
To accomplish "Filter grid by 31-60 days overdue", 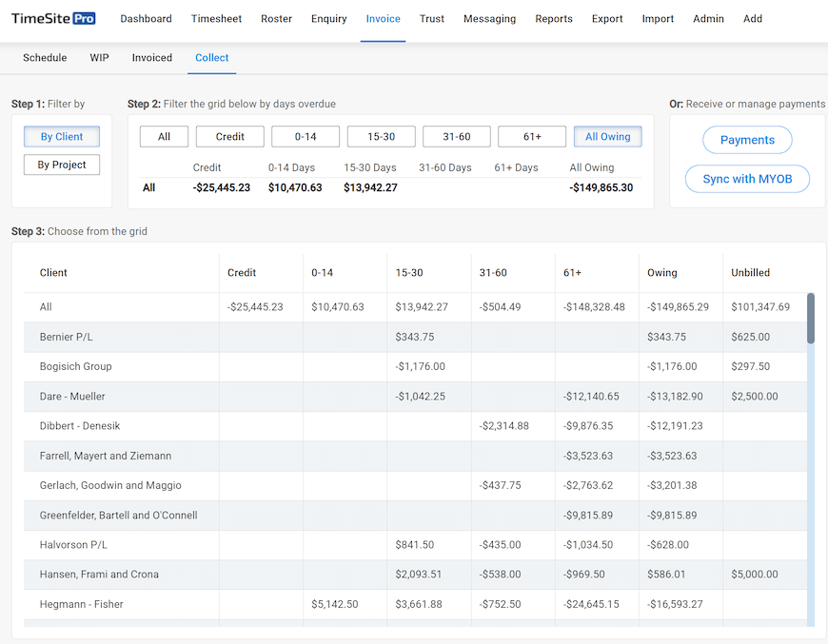I will [x=457, y=137].
